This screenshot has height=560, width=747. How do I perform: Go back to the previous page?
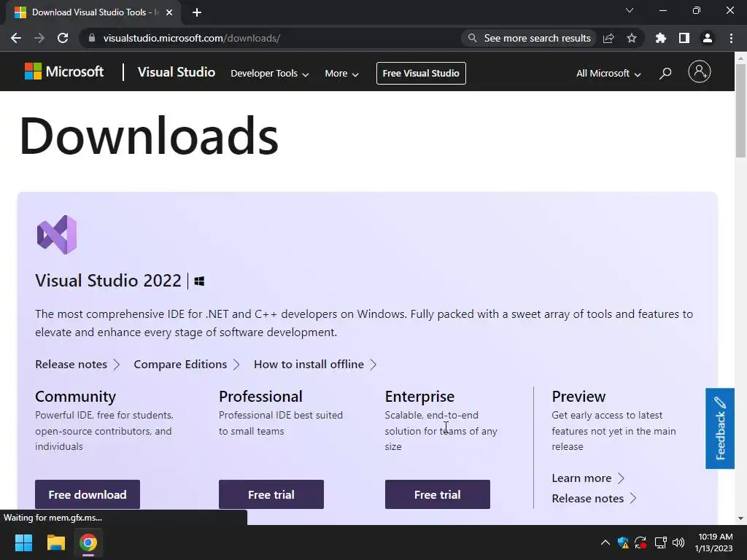(x=16, y=38)
